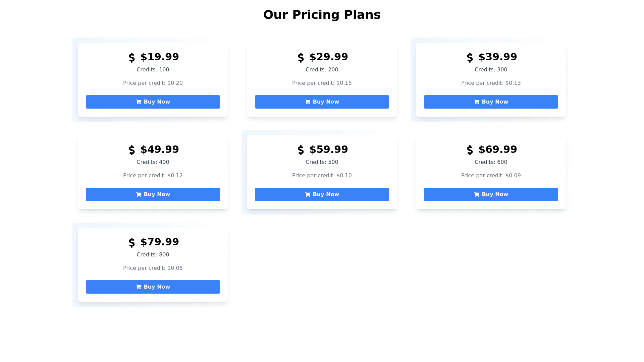The width and height of the screenshot is (644, 362).
Task: Click the Credits: 300 text
Action: click(x=491, y=70)
